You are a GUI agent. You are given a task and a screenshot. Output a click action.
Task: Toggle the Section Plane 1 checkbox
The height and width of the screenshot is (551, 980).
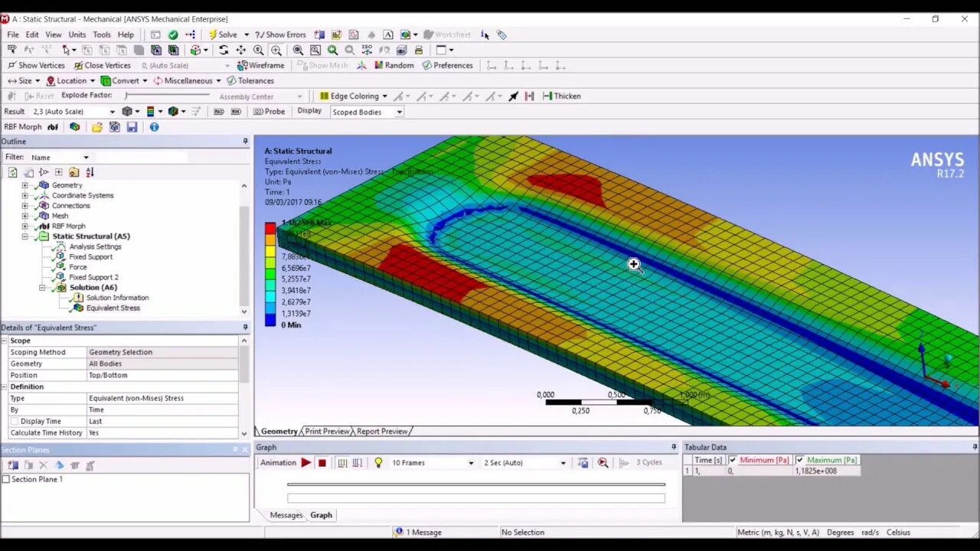tap(6, 479)
